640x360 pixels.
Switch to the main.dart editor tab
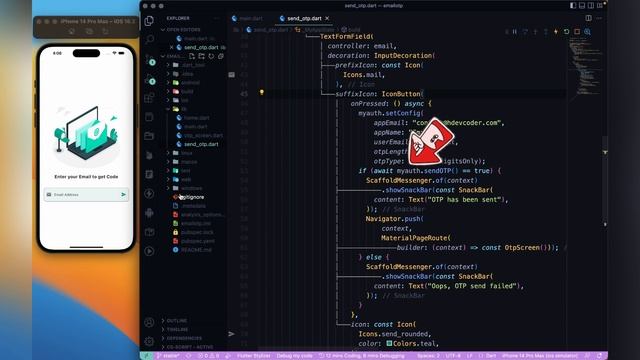(247, 18)
